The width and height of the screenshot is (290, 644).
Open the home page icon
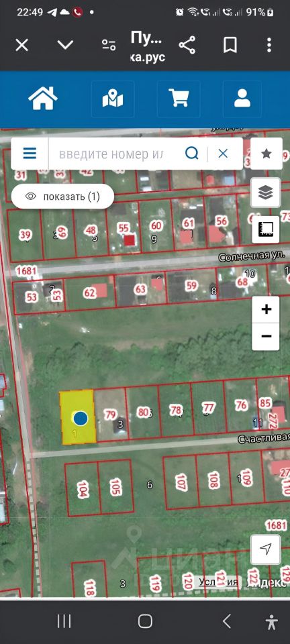[43, 98]
